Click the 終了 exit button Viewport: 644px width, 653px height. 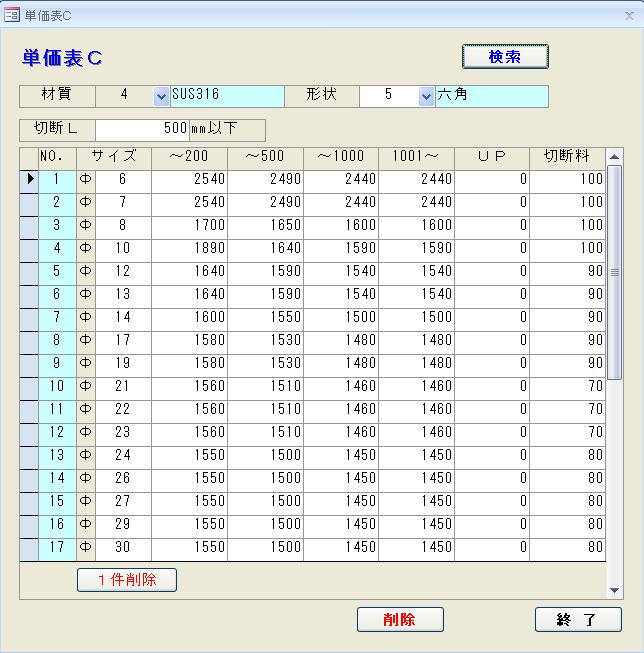[x=578, y=620]
